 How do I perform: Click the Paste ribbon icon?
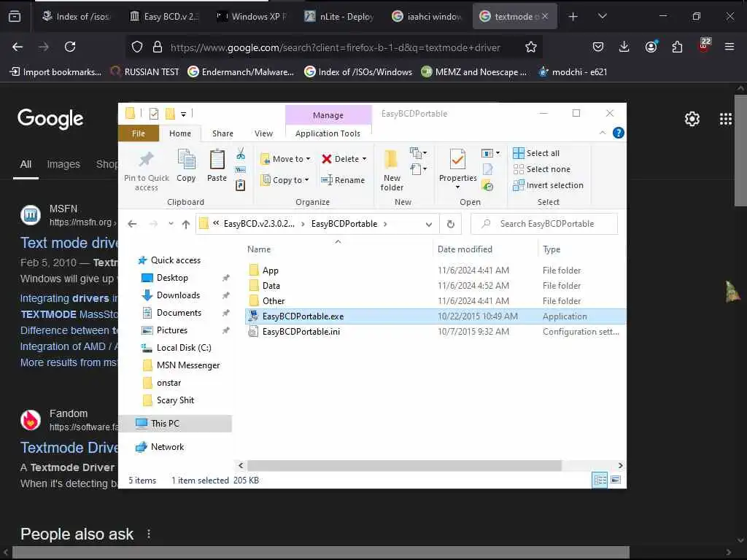(x=217, y=160)
